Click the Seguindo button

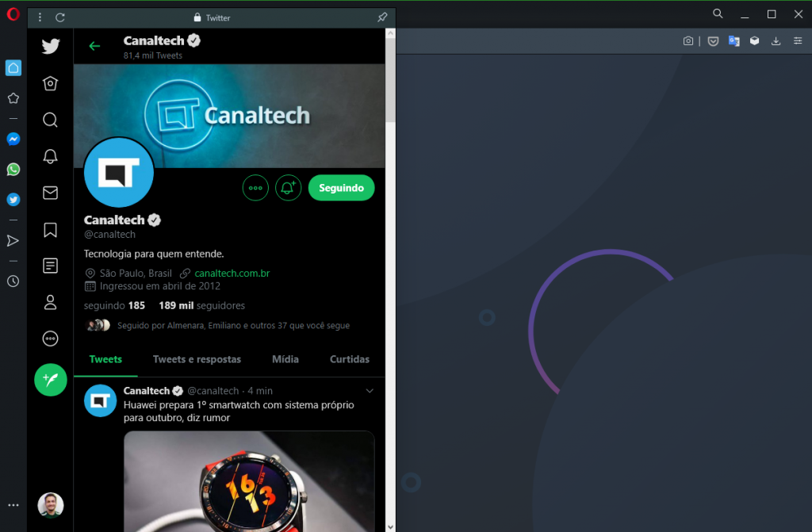pyautogui.click(x=341, y=188)
